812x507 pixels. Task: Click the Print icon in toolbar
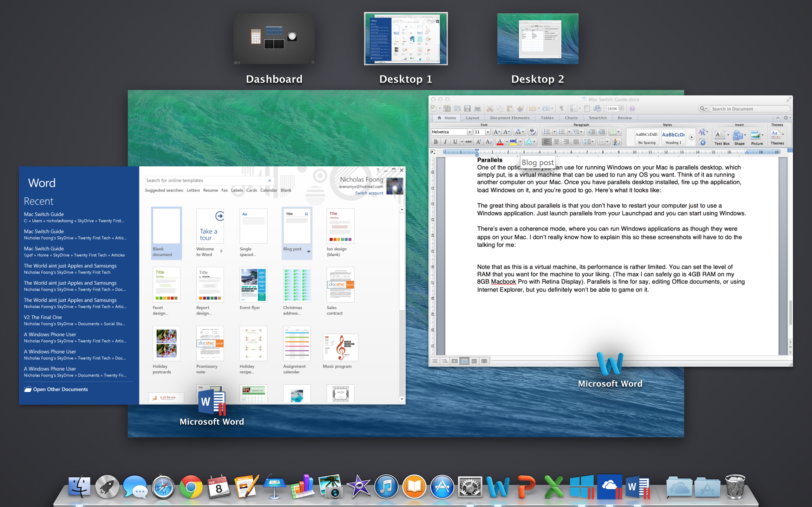(477, 109)
